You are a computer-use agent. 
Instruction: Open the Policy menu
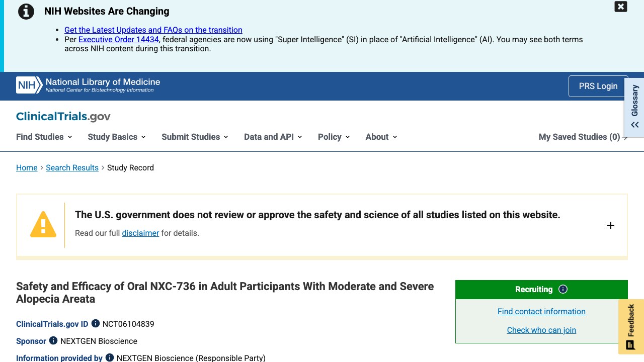tap(334, 137)
